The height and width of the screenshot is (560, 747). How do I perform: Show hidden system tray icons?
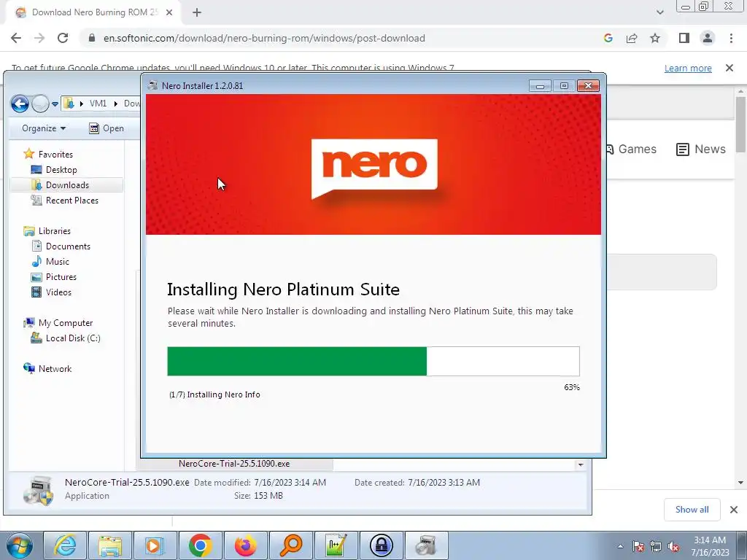tap(620, 546)
